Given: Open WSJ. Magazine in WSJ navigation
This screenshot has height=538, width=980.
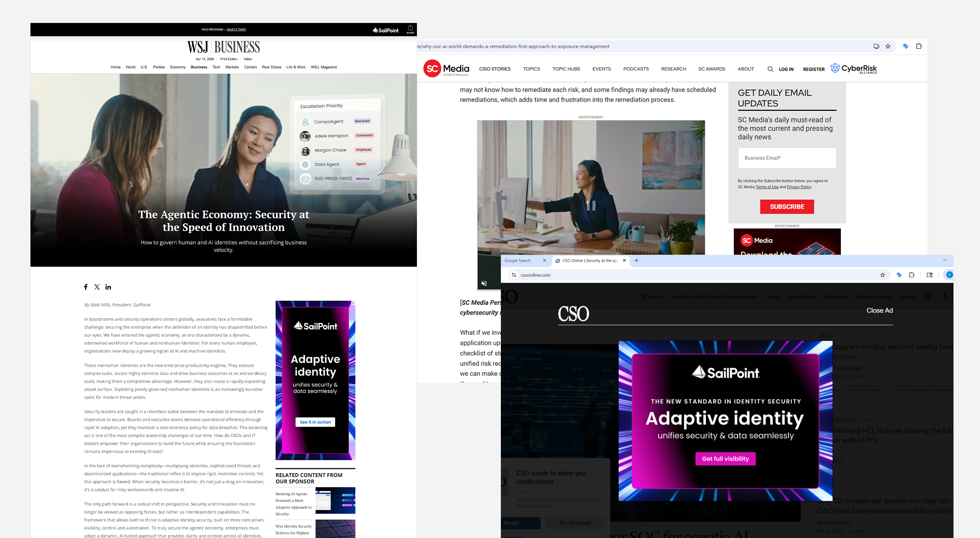Looking at the screenshot, I should pos(324,67).
